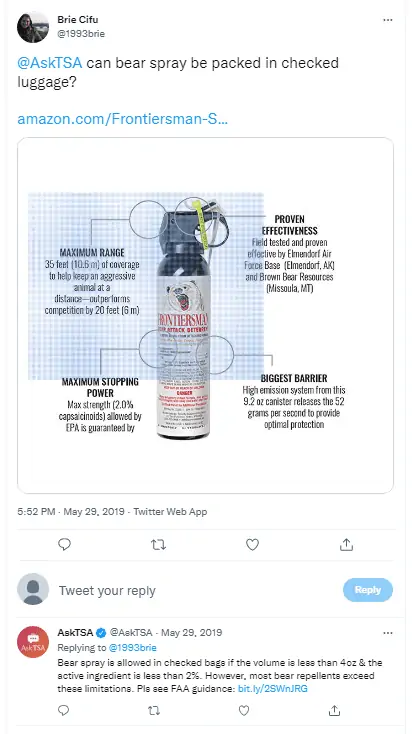Image resolution: width=412 pixels, height=734 pixels.
Task: Click the @AskTSA mention in the tweet text
Action: pyautogui.click(x=50, y=63)
